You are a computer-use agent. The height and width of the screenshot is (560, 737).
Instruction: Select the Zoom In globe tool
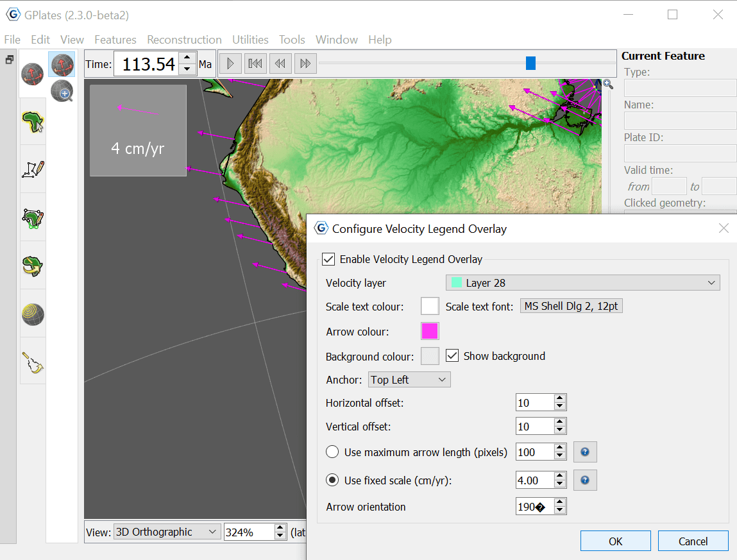[62, 91]
